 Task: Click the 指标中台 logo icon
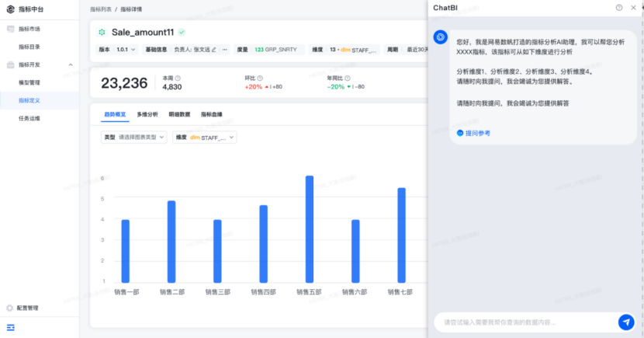click(x=11, y=9)
